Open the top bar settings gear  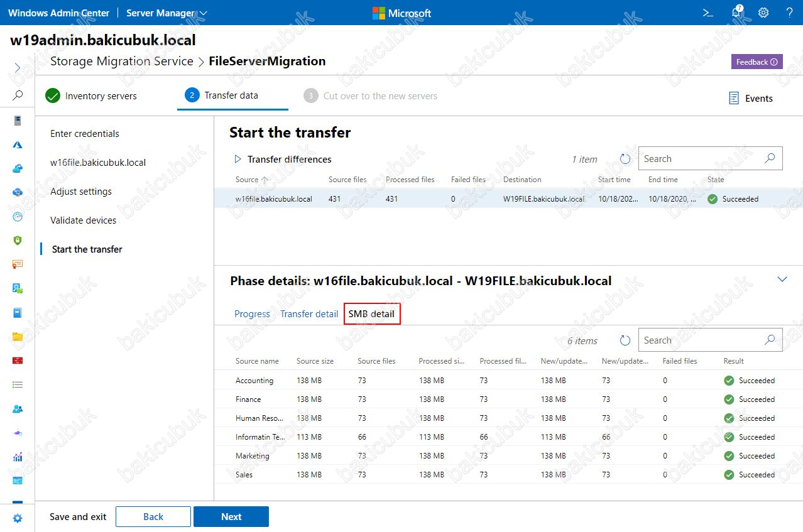point(763,13)
